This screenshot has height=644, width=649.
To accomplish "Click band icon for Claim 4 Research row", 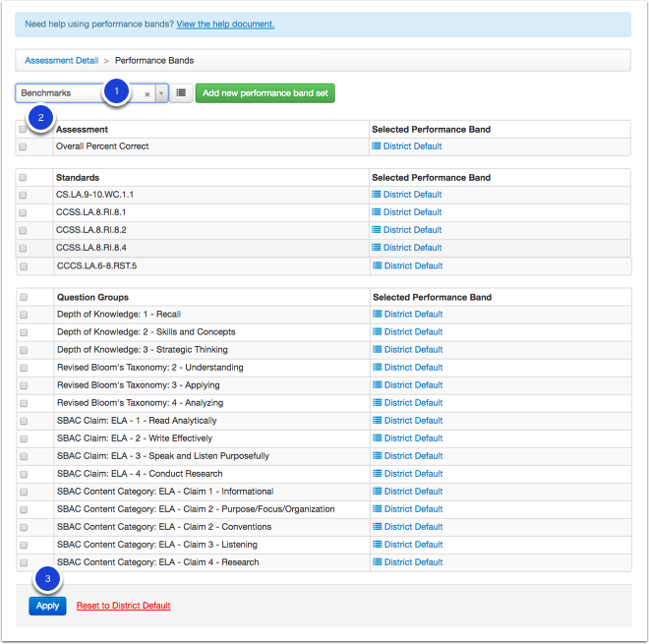I will [377, 562].
